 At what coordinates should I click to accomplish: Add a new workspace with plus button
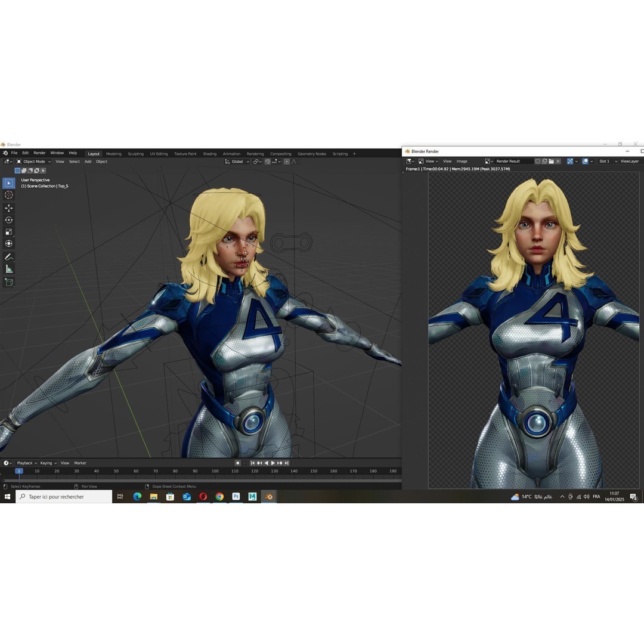click(x=354, y=154)
